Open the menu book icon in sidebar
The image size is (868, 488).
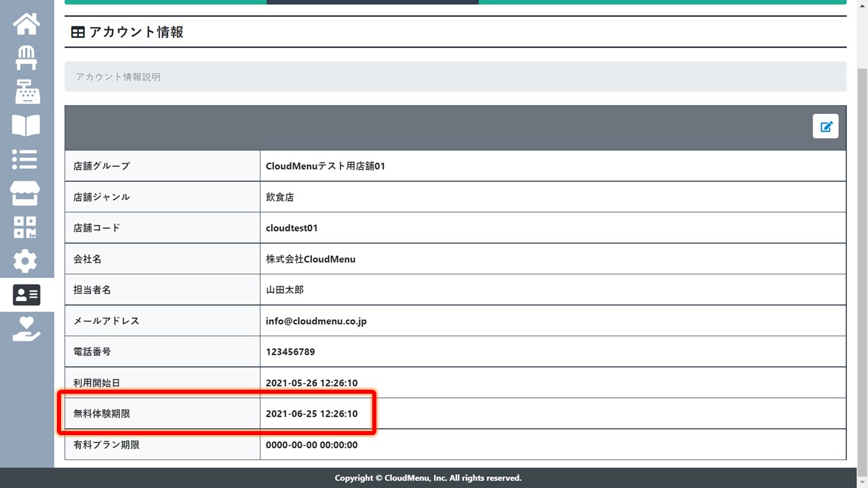pyautogui.click(x=26, y=125)
